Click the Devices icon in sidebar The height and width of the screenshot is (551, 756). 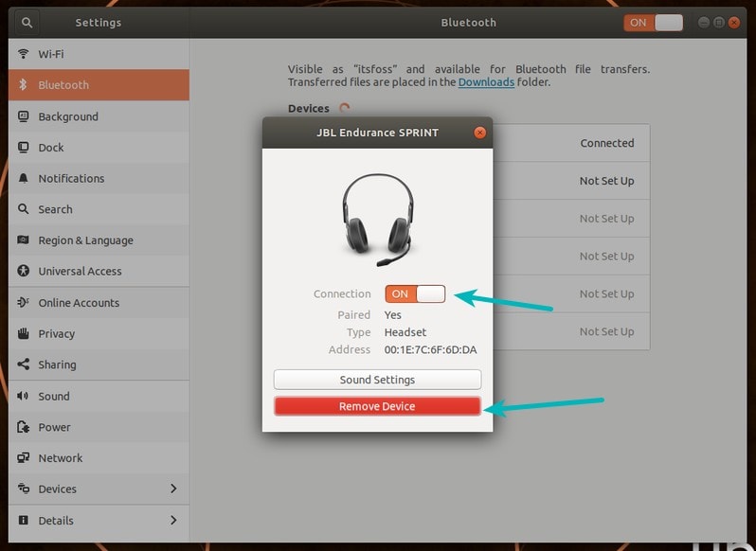coord(23,489)
